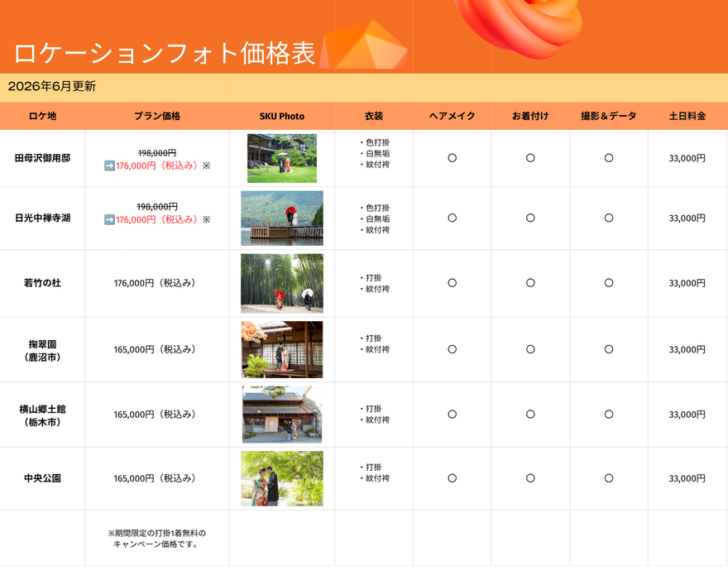Click the お着付け circle mark for 横山郷土館
The width and height of the screenshot is (728, 571).
(x=530, y=415)
